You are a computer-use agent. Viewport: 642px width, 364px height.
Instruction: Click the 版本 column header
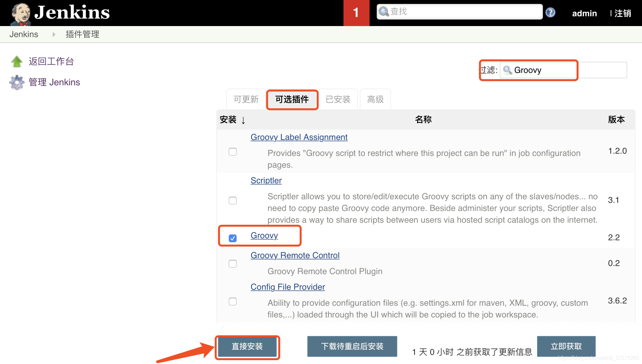616,119
